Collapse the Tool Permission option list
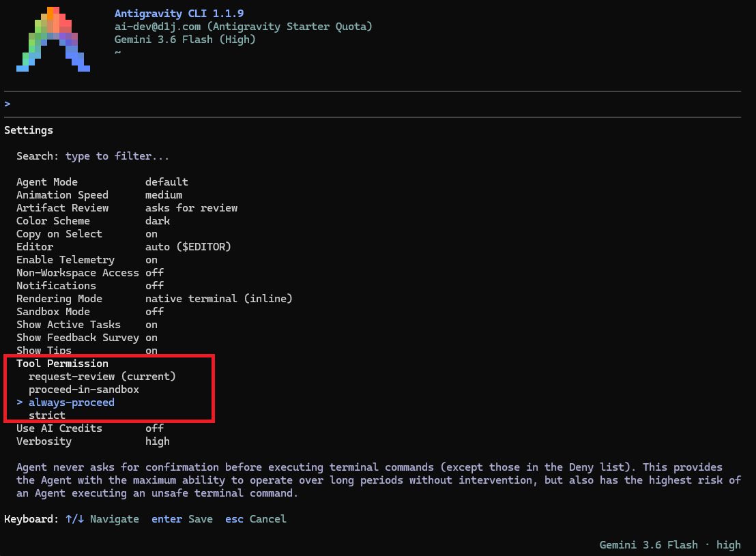 62,364
